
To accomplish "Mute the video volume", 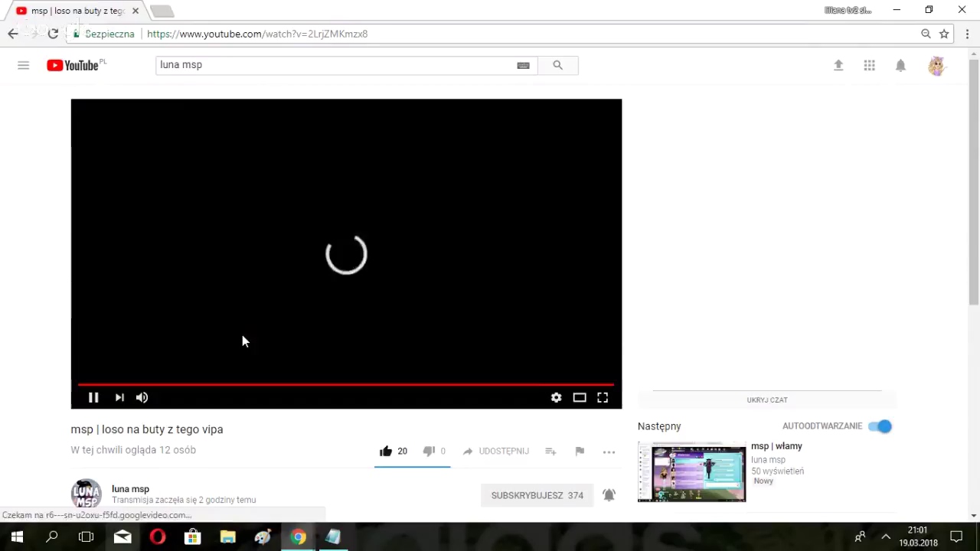I will coord(142,397).
